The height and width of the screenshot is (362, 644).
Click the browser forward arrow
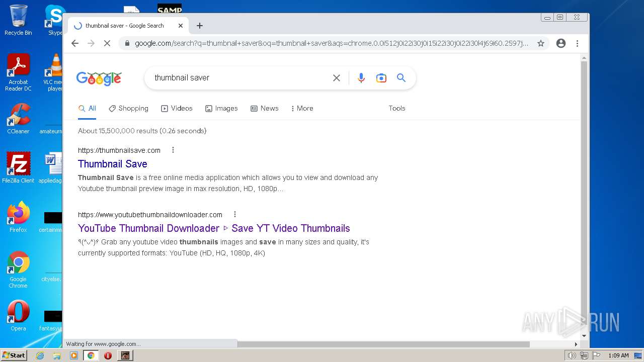pyautogui.click(x=91, y=43)
